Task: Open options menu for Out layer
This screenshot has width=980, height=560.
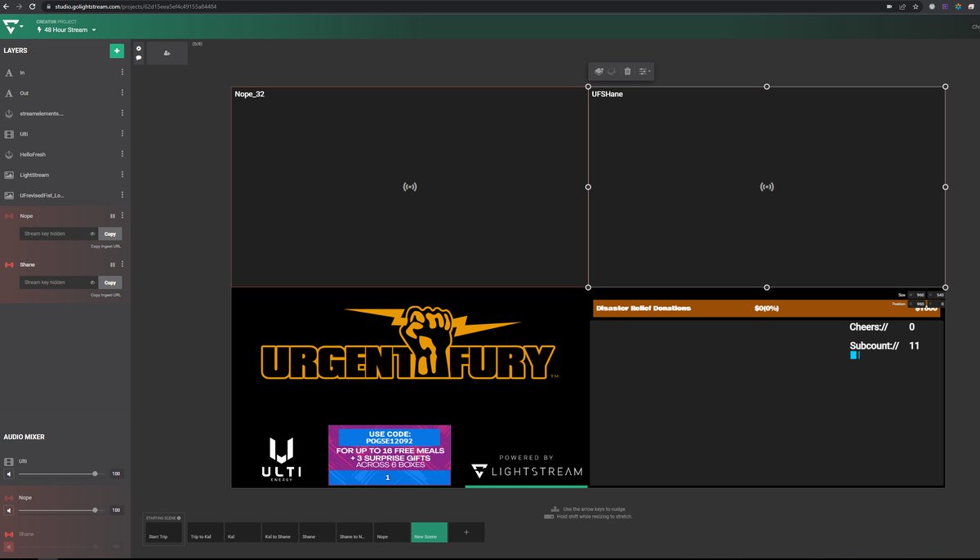Action: (x=122, y=93)
